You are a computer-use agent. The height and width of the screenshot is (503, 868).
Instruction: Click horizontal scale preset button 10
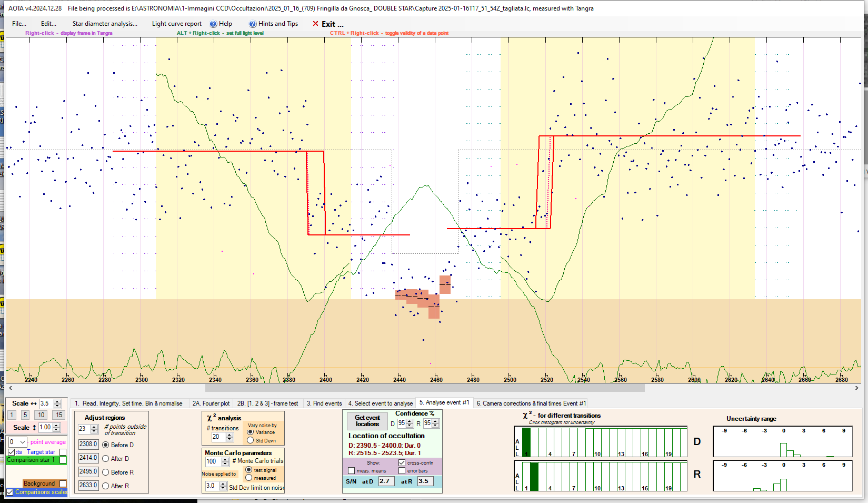click(x=41, y=415)
